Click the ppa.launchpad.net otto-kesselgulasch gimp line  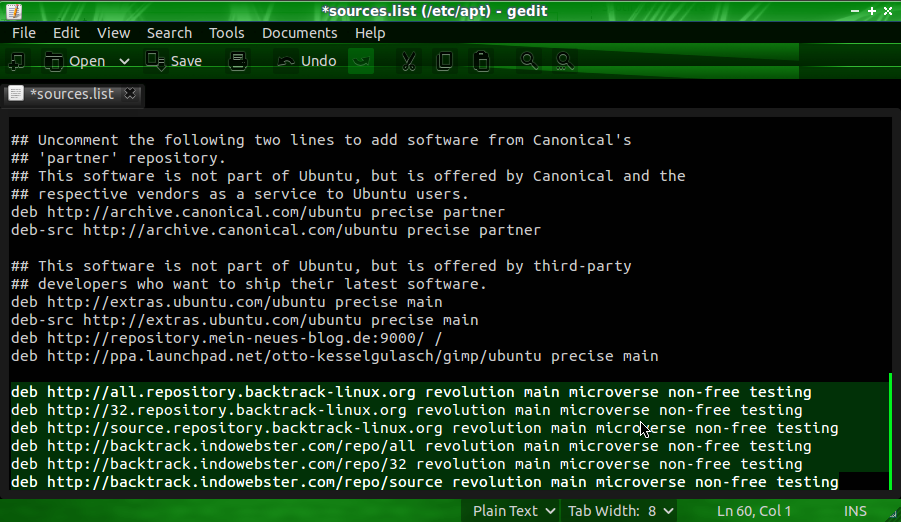334,356
